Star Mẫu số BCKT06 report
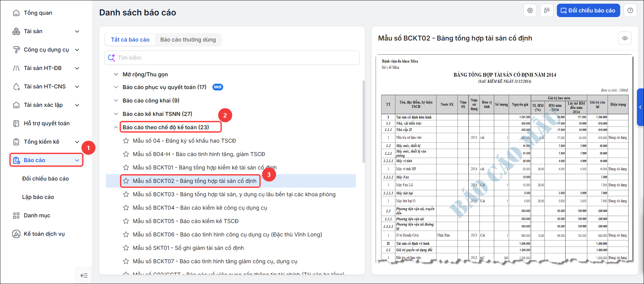644x284 pixels. [x=126, y=234]
